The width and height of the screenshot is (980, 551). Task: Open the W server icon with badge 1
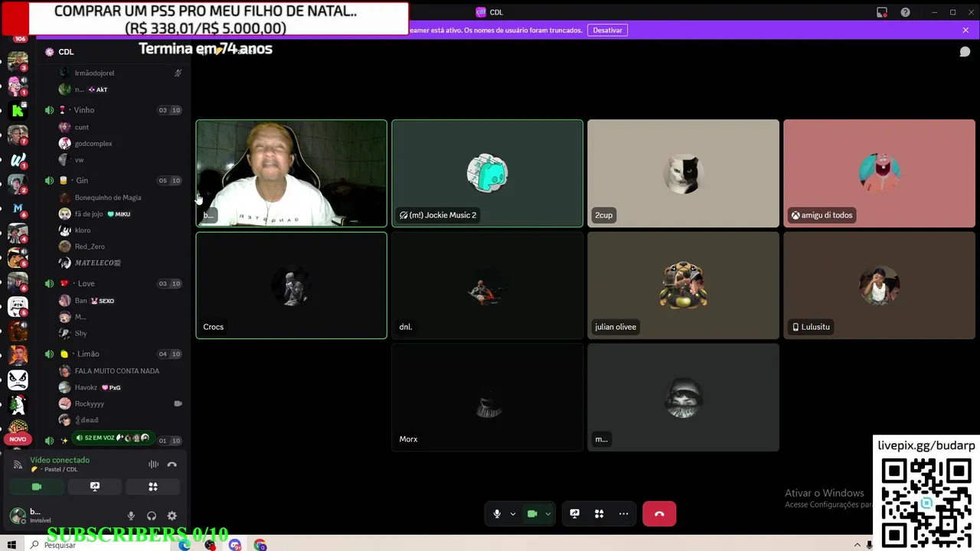pyautogui.click(x=18, y=159)
